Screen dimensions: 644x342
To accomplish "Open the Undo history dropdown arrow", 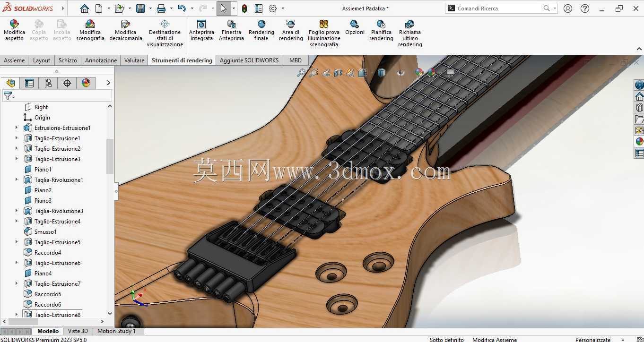I will point(191,9).
